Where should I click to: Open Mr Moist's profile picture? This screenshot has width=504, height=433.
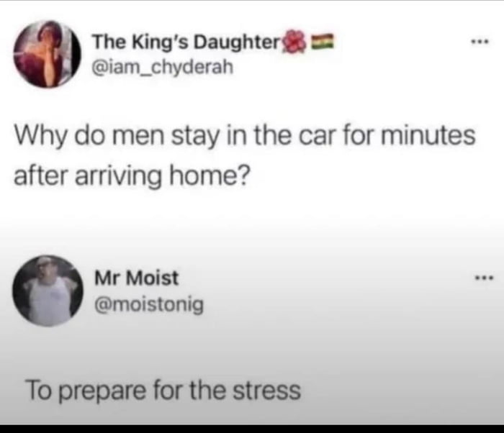[x=48, y=291]
